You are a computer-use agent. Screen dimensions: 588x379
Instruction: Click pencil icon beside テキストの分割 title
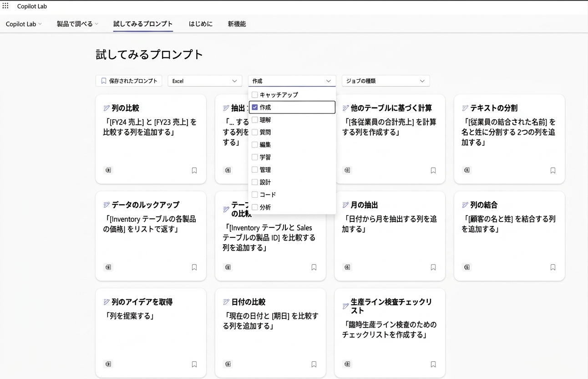465,108
